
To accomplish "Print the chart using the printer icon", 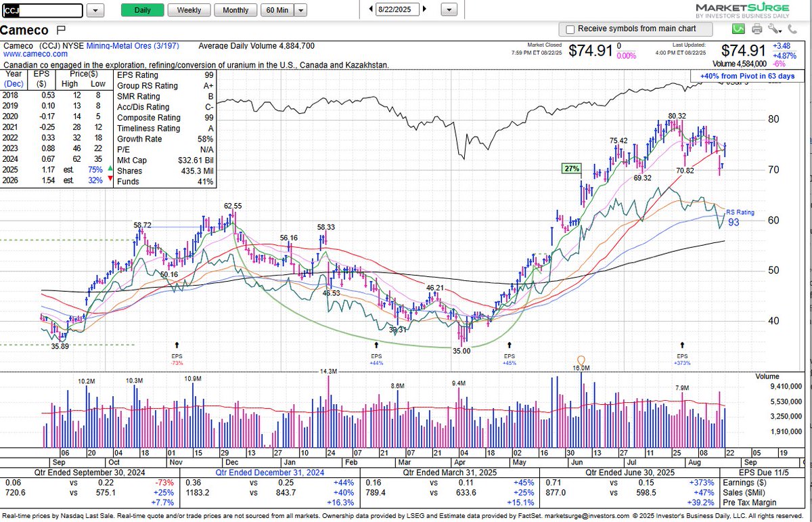I will pyautogui.click(x=757, y=28).
